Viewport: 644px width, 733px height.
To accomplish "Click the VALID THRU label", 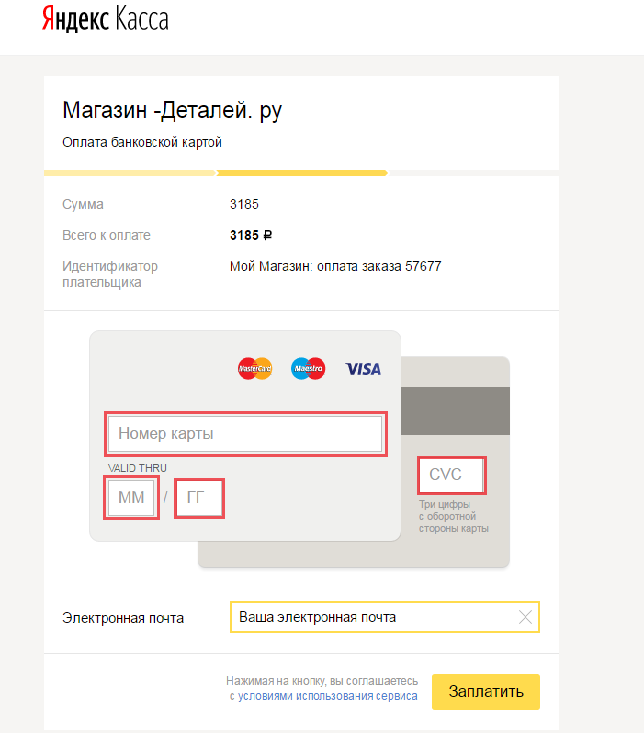I will 137,468.
